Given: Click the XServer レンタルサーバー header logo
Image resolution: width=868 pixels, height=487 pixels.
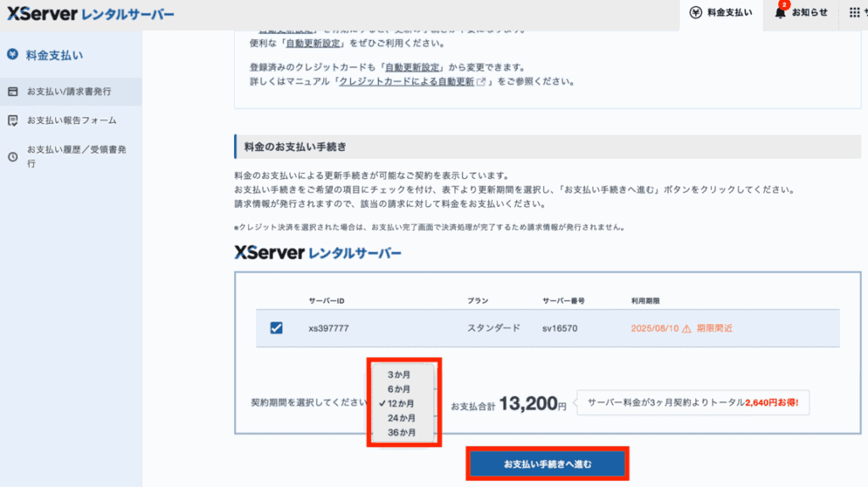Looking at the screenshot, I should (x=90, y=14).
